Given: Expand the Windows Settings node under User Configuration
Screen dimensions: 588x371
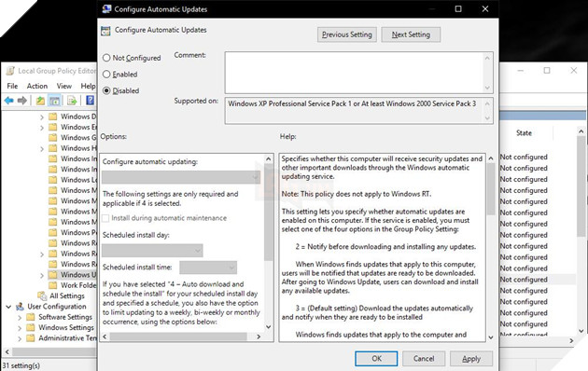Looking at the screenshot, I should click(x=20, y=328).
